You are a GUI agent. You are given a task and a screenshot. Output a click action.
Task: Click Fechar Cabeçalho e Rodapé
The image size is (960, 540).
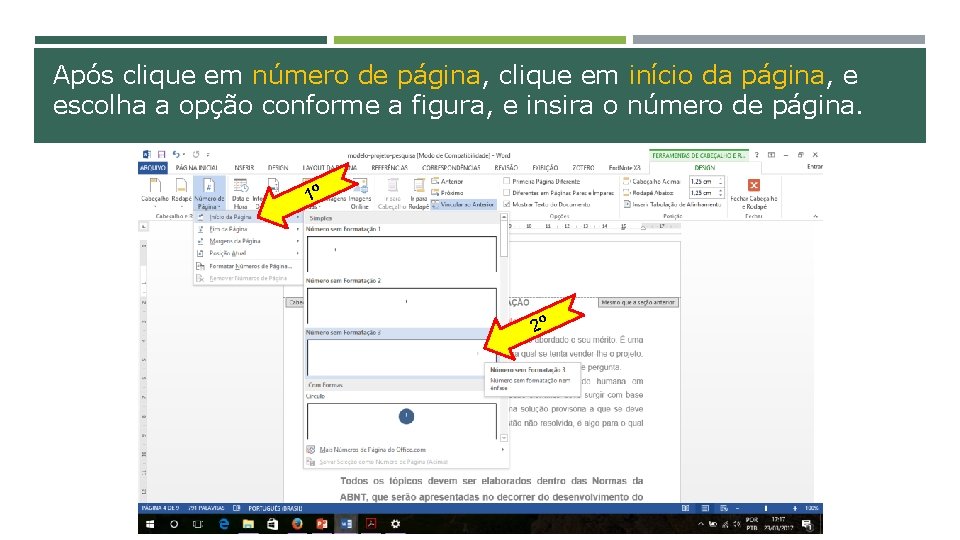click(x=754, y=193)
